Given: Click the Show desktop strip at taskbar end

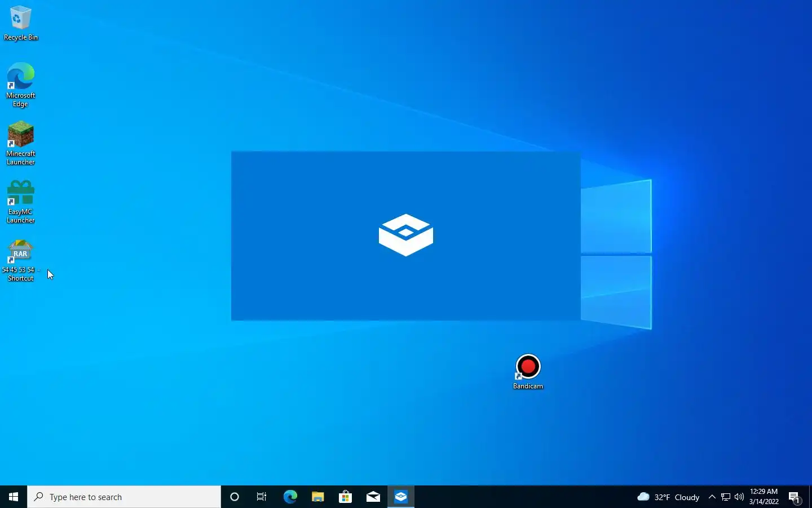Looking at the screenshot, I should (810, 497).
